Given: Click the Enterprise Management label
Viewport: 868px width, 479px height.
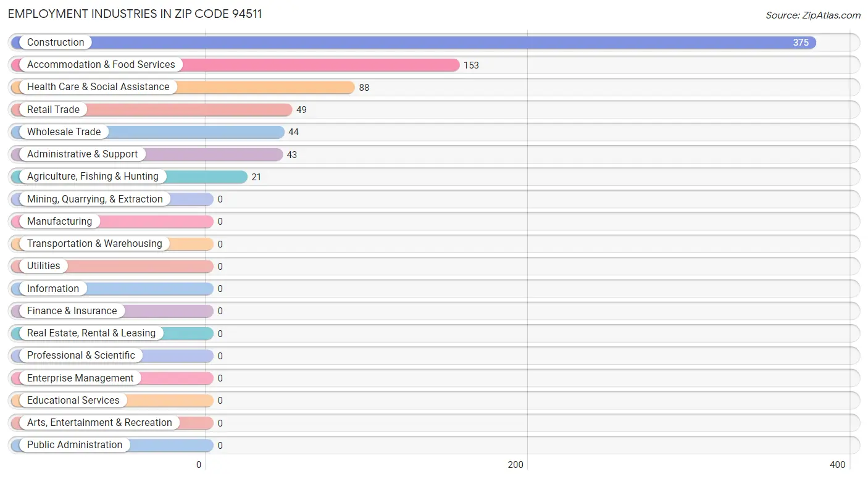Looking at the screenshot, I should [x=80, y=378].
